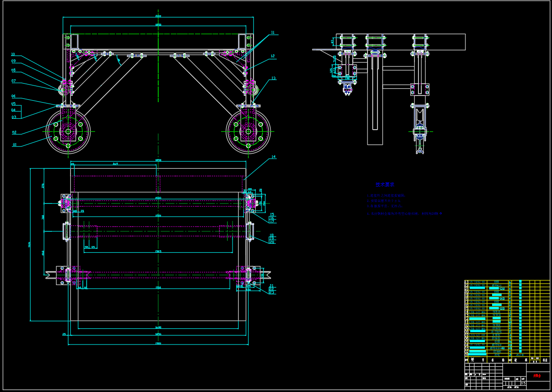Click the 1:5 scale cell in title block
Screen dimensions: 552x392
pos(523,383)
